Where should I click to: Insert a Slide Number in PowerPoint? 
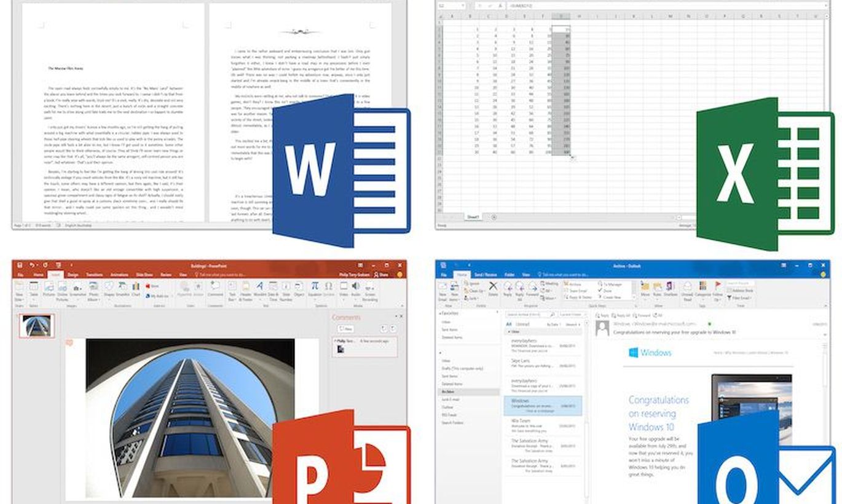pyautogui.click(x=286, y=292)
